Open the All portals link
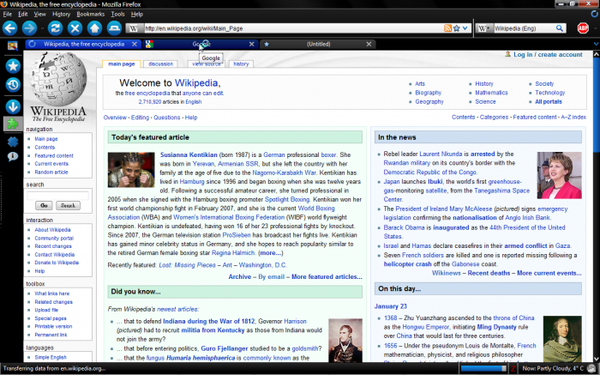This screenshot has width=600, height=375. pyautogui.click(x=548, y=102)
